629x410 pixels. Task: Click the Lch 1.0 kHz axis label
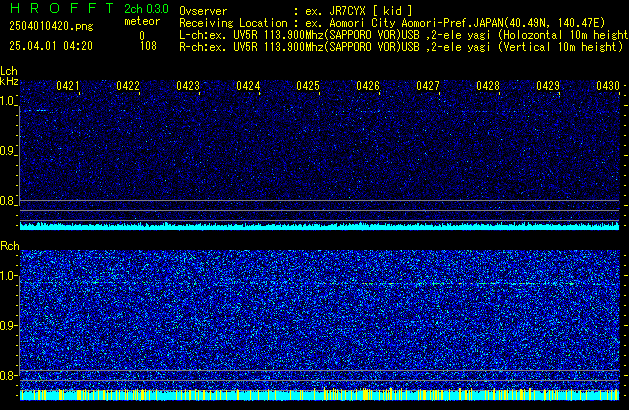[8, 101]
